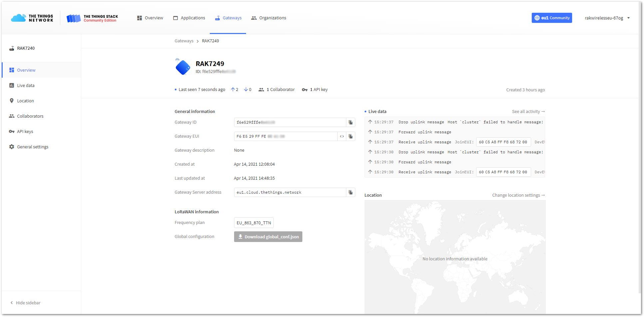Click the Gateway Server address field
Image resolution: width=644 pixels, height=317 pixels.
290,192
